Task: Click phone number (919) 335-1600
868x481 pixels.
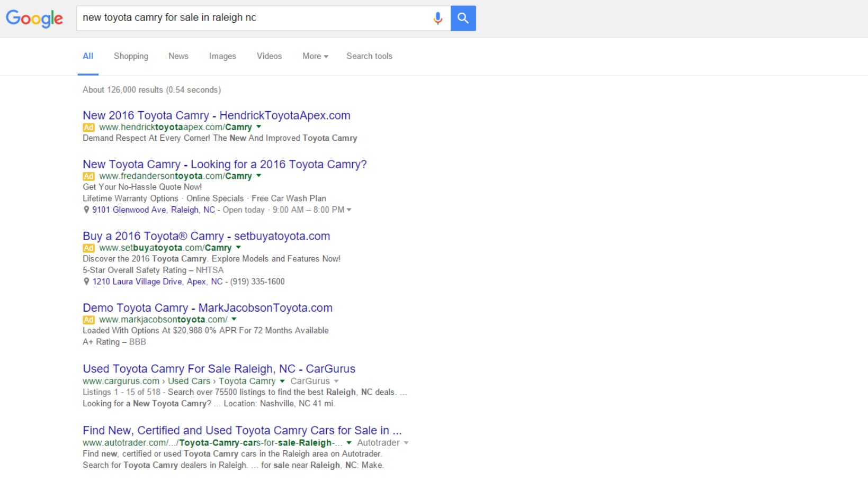Action: click(257, 282)
